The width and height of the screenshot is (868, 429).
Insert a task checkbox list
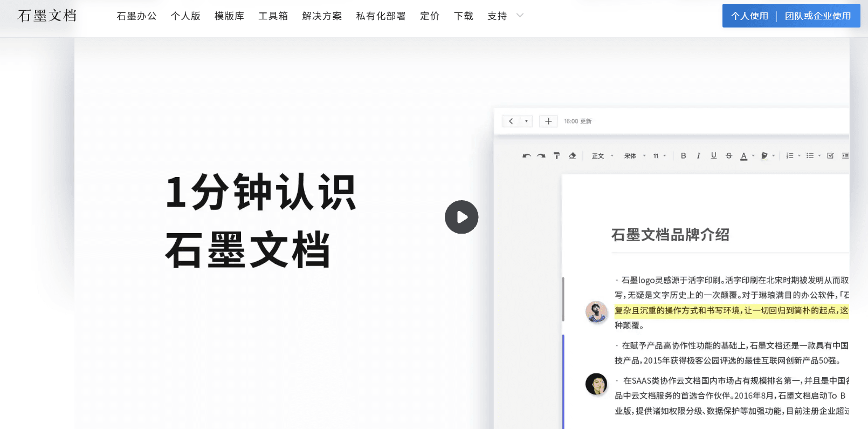point(830,156)
